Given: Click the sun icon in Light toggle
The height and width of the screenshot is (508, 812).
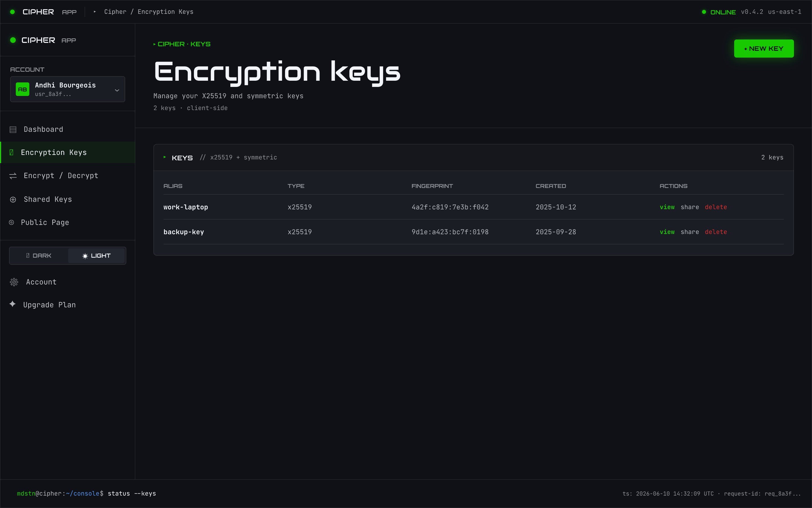Looking at the screenshot, I should (x=85, y=256).
